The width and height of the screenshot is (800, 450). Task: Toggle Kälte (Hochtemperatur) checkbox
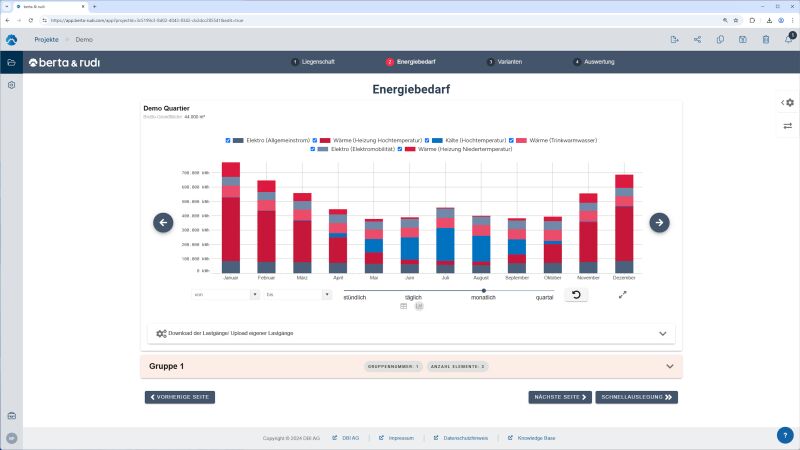pos(427,140)
